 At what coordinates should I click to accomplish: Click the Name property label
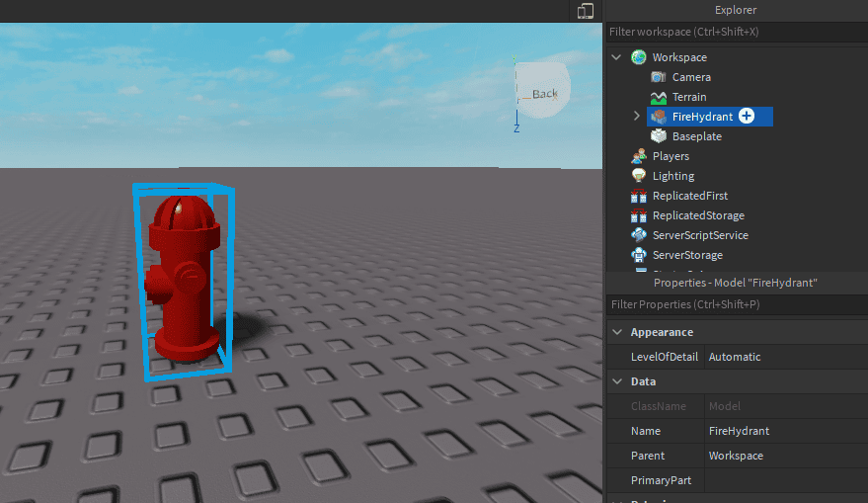[646, 431]
